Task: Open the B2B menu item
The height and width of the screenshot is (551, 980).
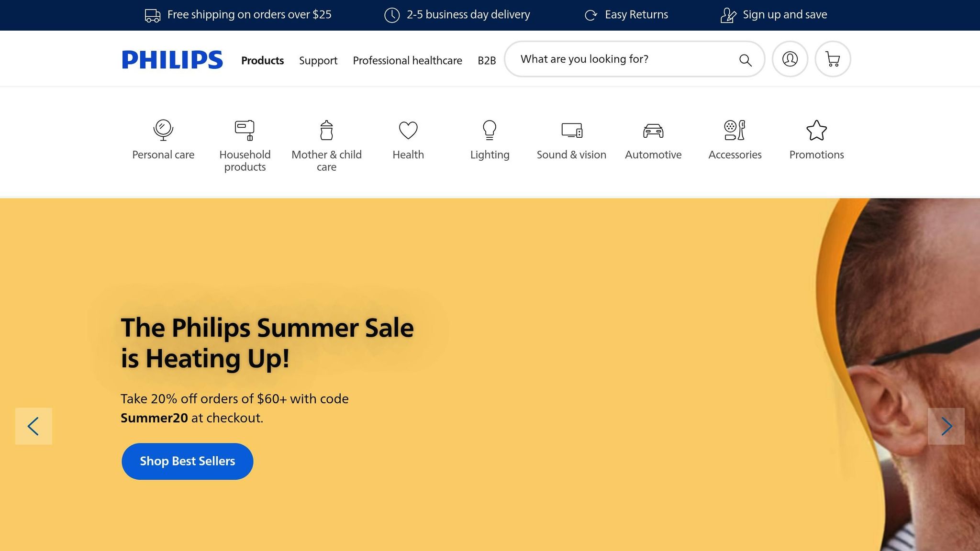Action: [487, 61]
